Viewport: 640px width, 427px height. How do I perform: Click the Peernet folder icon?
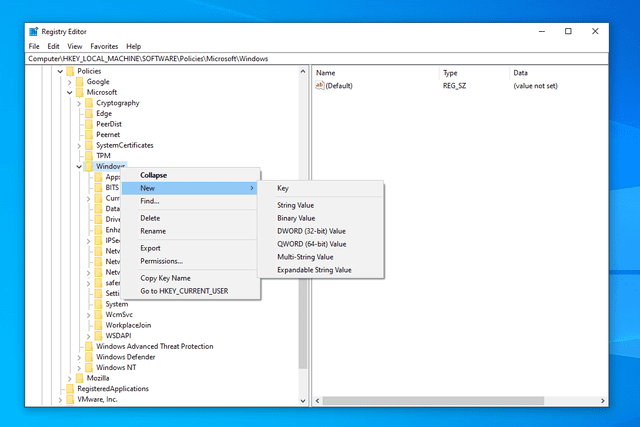(89, 135)
